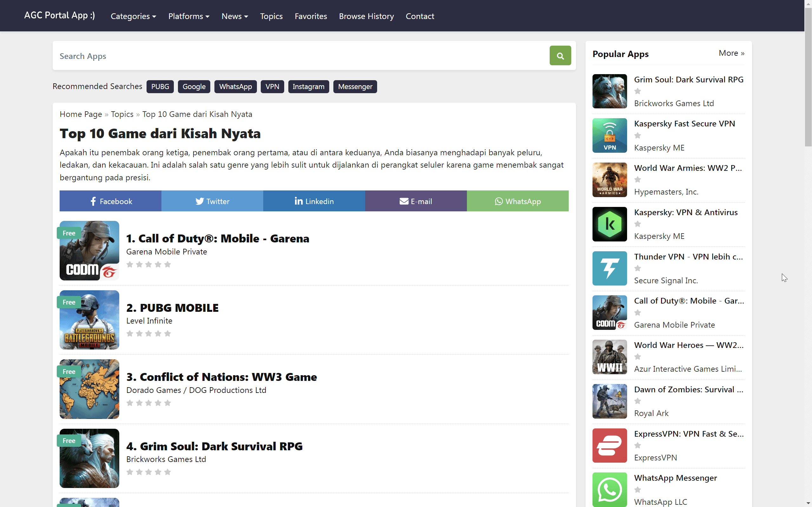Send the article with the E-mail icon
The width and height of the screenshot is (812, 507).
[x=404, y=201]
